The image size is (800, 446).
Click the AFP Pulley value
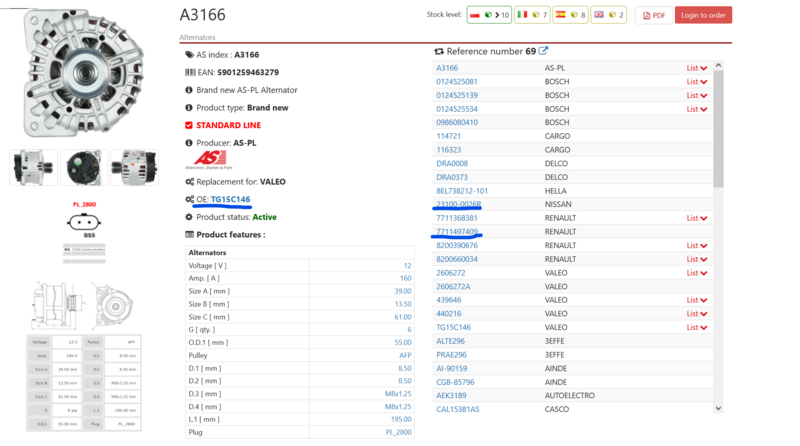tap(405, 355)
